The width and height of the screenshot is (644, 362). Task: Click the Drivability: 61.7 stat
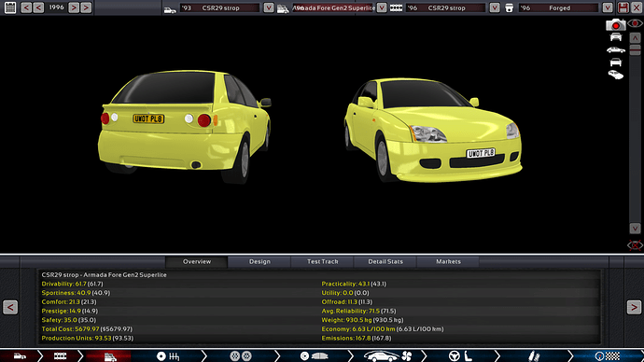(72, 284)
